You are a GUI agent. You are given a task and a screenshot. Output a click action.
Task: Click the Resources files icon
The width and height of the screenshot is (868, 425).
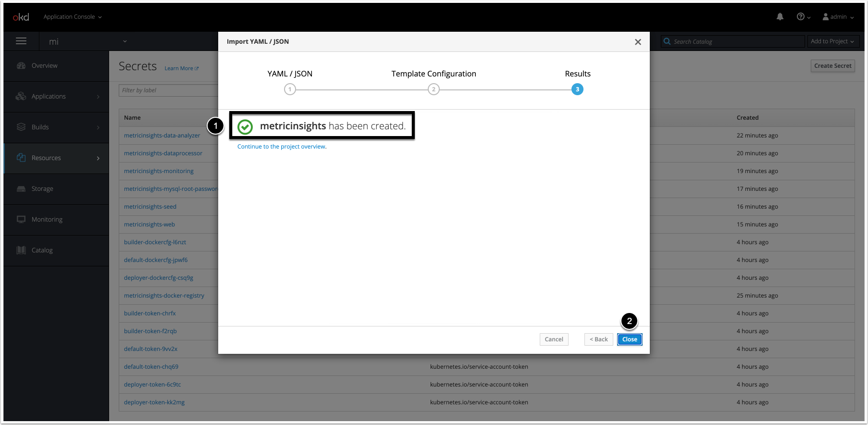[21, 158]
